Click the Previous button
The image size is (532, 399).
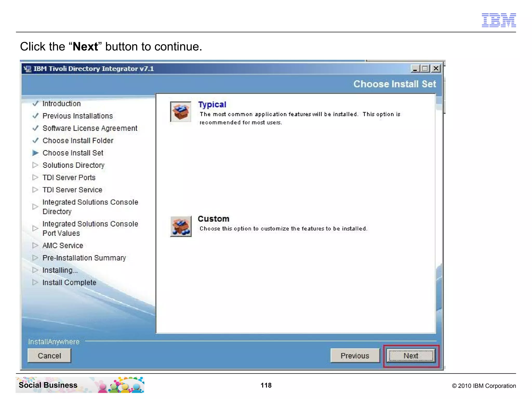point(355,356)
